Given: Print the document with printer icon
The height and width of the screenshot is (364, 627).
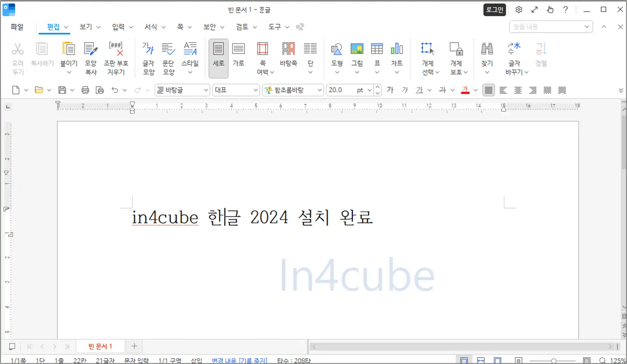Looking at the screenshot, I should coord(85,90).
